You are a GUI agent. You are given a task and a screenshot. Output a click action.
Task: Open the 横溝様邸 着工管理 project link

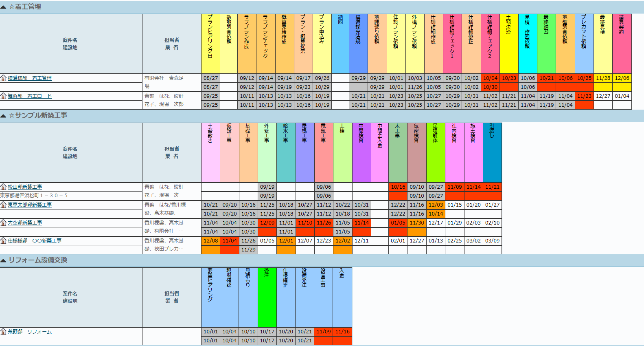30,78
